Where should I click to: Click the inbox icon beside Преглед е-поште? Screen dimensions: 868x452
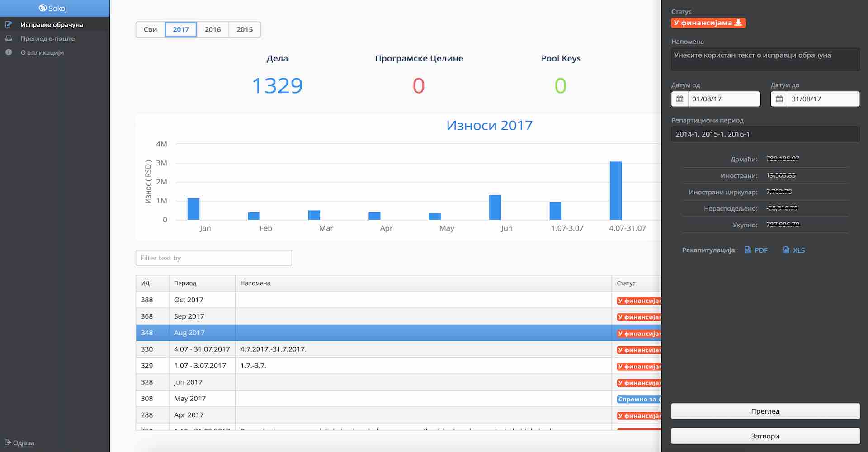(x=9, y=38)
